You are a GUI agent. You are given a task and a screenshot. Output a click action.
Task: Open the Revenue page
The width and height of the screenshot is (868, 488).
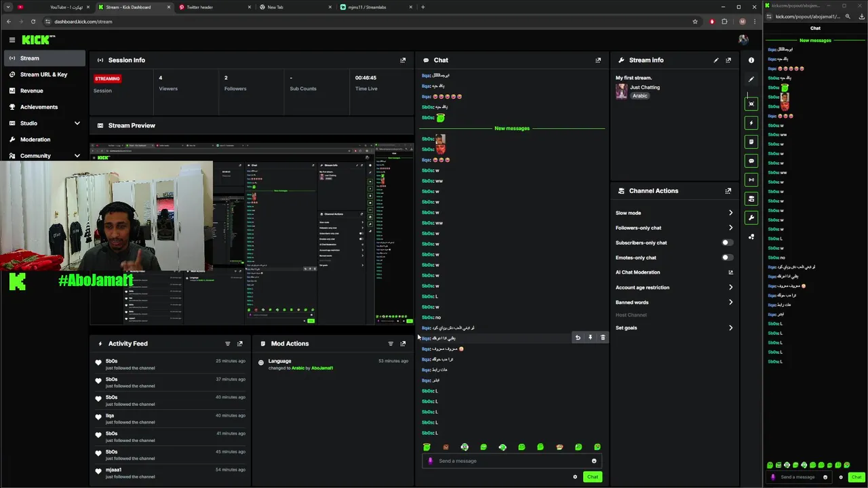click(45, 91)
